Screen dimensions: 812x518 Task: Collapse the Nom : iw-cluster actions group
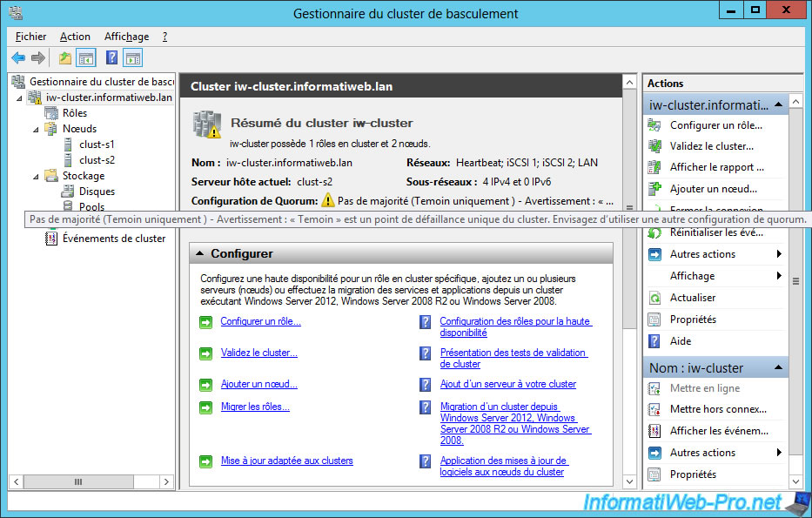(778, 367)
